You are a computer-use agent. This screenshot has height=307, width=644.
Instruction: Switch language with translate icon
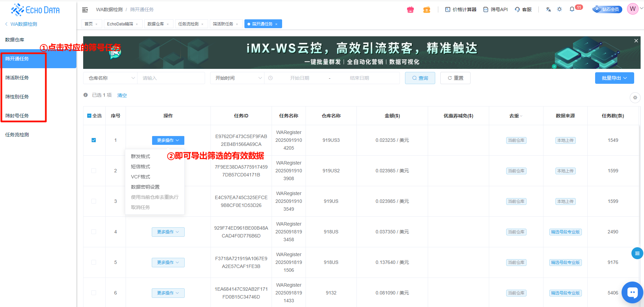[x=548, y=9]
